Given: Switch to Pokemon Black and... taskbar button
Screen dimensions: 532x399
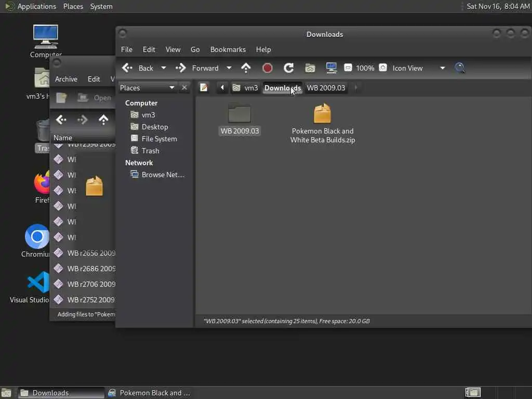Looking at the screenshot, I should point(149,393).
